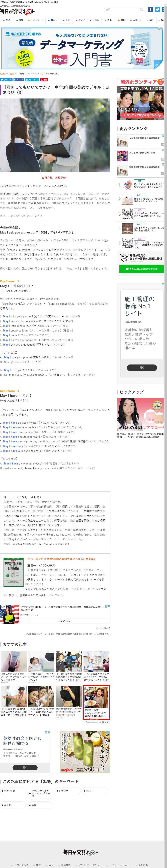
Task: Click the Hatena B! bookmark button
Action: tap(32, 80)
